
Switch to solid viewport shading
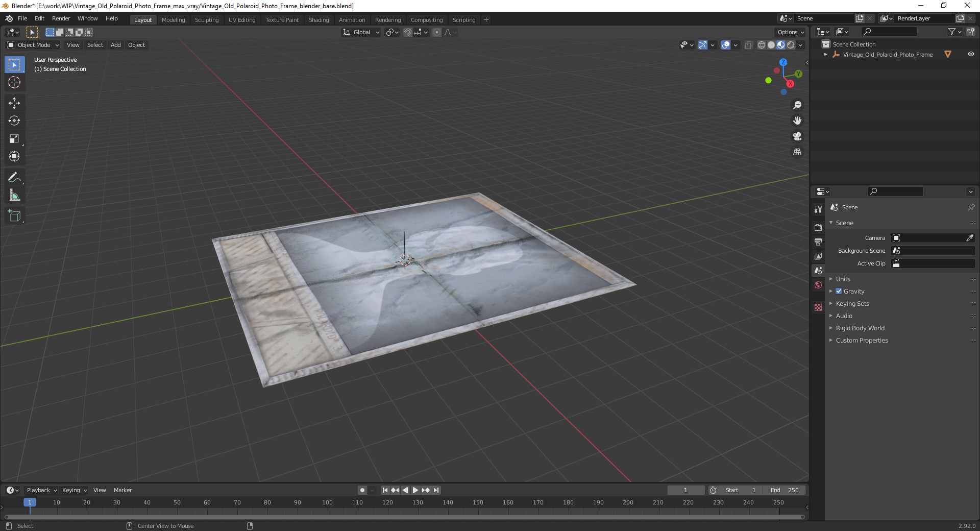click(x=771, y=45)
